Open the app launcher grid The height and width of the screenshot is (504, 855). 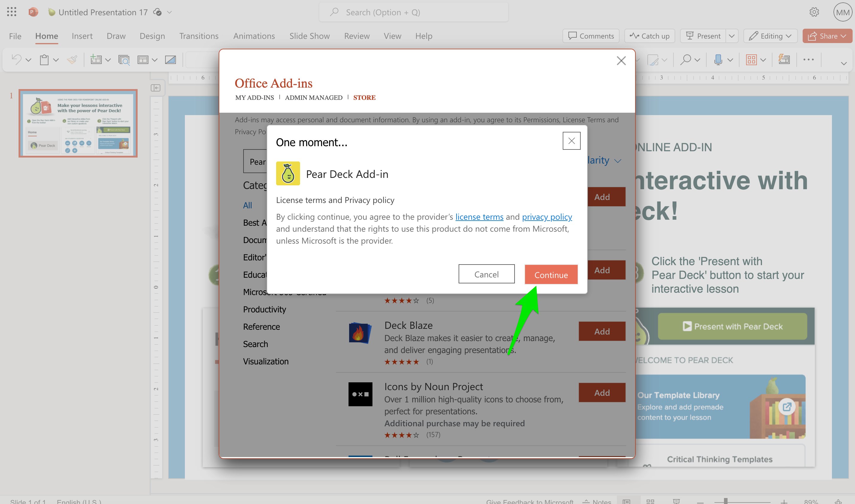click(12, 12)
